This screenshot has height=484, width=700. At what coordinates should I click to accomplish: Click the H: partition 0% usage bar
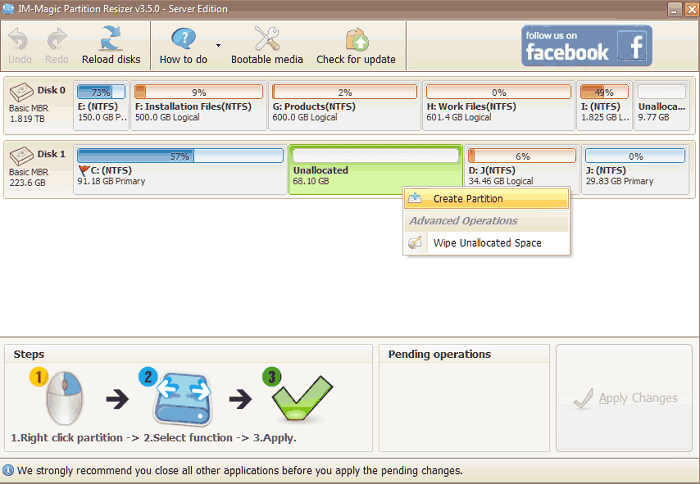pyautogui.click(x=498, y=92)
